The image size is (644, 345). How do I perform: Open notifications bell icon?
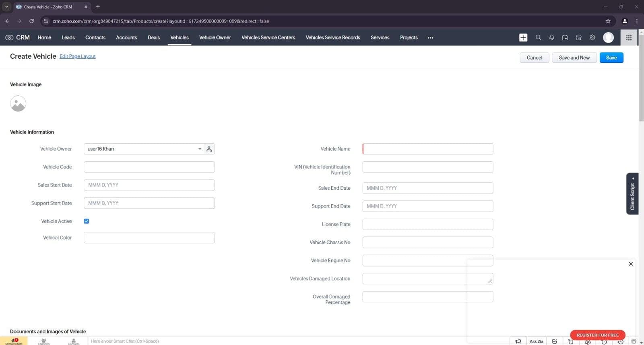pyautogui.click(x=551, y=37)
